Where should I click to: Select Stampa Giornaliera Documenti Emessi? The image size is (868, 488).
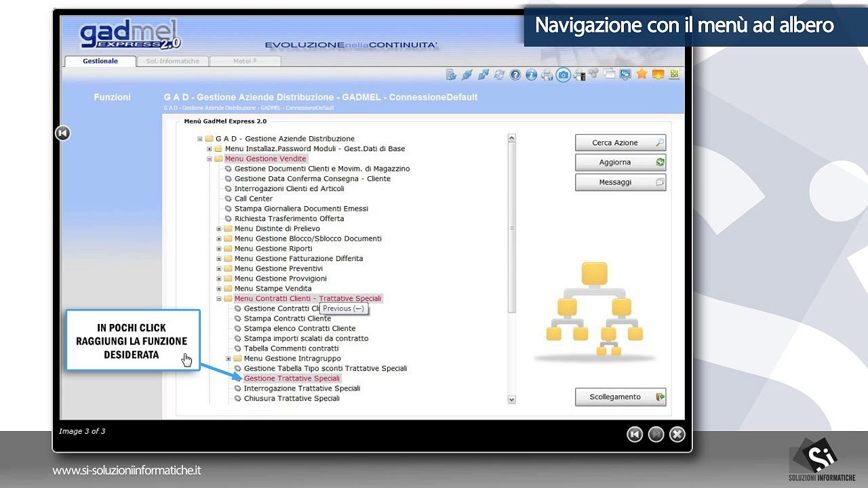coord(301,209)
